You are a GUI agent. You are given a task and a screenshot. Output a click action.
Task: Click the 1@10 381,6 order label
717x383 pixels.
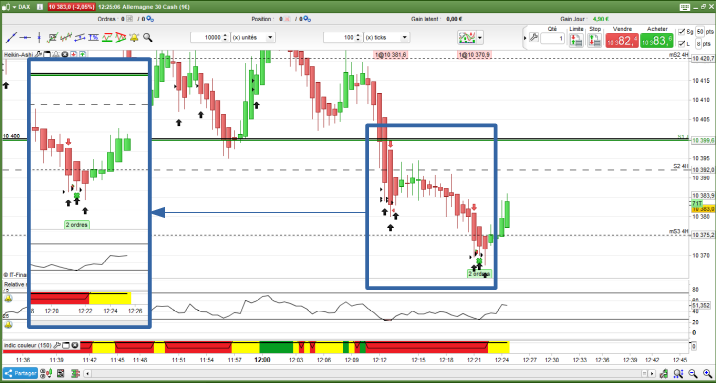pos(391,55)
